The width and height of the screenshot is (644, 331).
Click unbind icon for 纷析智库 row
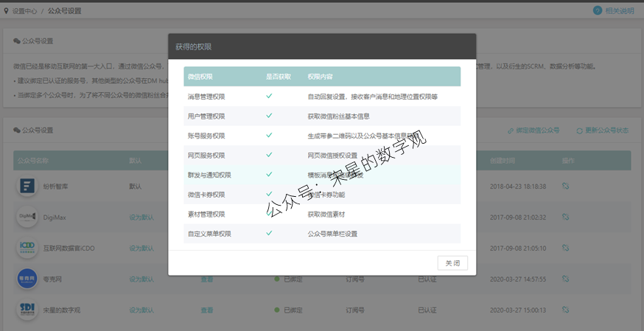(565, 187)
